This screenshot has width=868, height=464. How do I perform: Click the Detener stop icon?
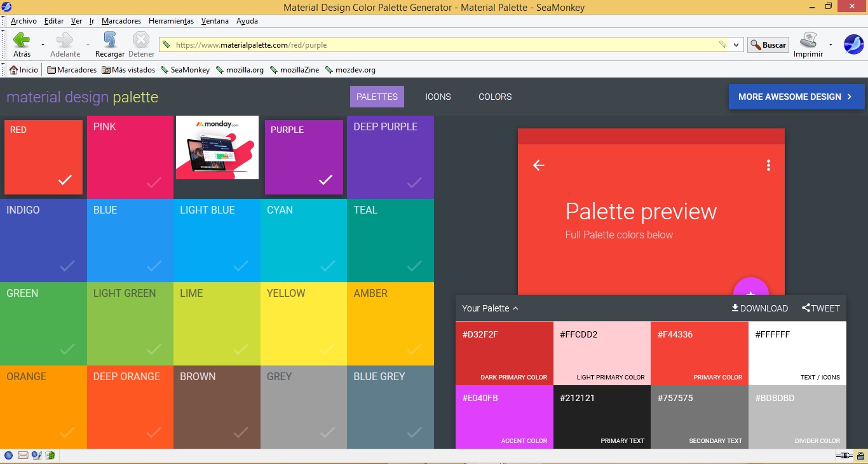141,41
